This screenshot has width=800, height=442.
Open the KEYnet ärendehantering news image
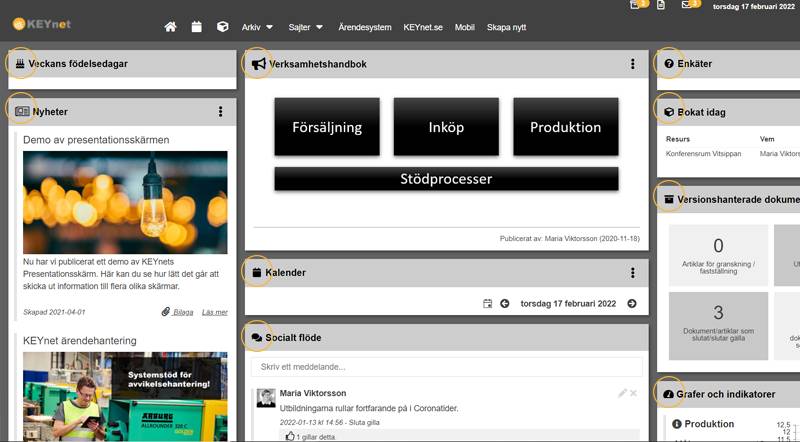[125, 397]
